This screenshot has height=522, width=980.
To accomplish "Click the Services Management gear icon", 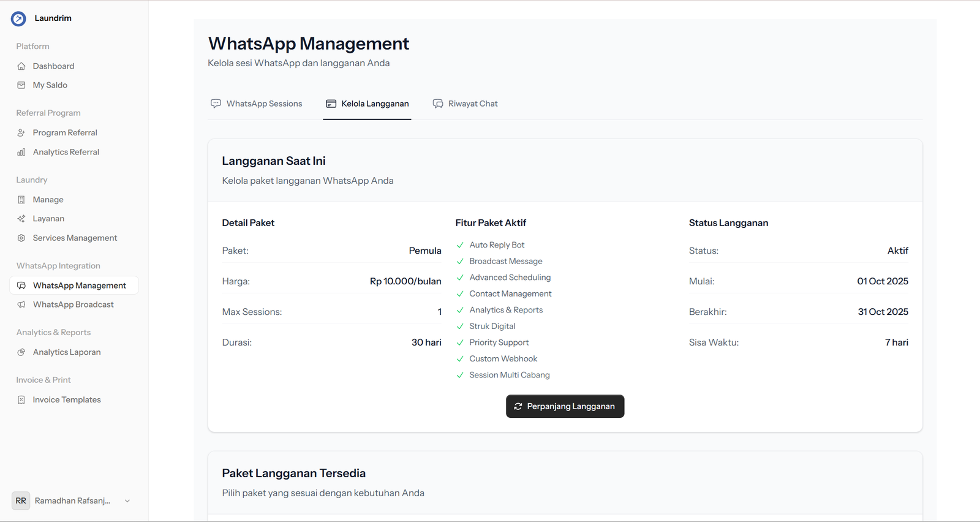I will point(21,238).
